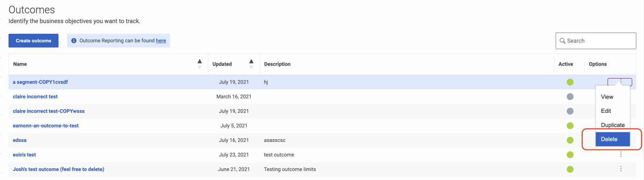Choose Delete in the options menu
This screenshot has height=180, width=644.
pyautogui.click(x=613, y=139)
